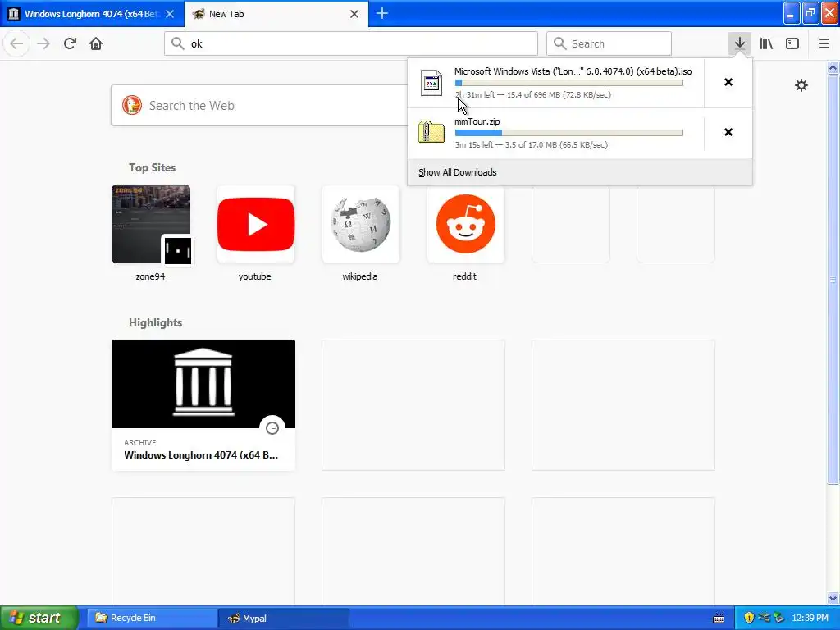Focus the address bar containing 'ok'
This screenshot has width=840, height=630.
pos(351,43)
